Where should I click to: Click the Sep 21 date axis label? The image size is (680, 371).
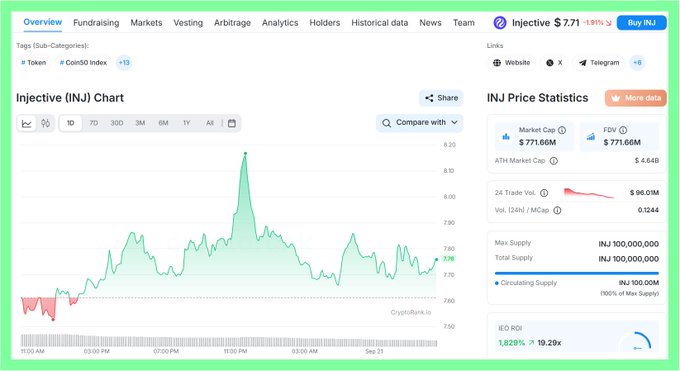coord(374,351)
